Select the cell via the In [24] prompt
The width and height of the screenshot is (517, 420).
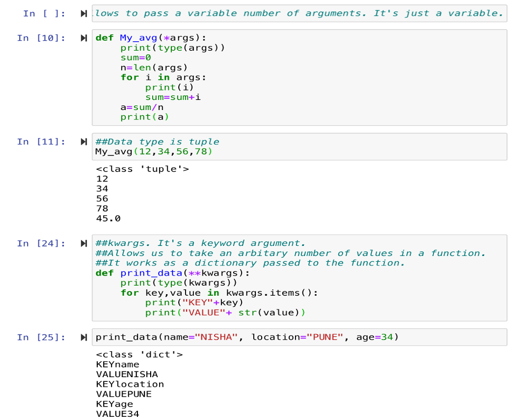(x=41, y=243)
